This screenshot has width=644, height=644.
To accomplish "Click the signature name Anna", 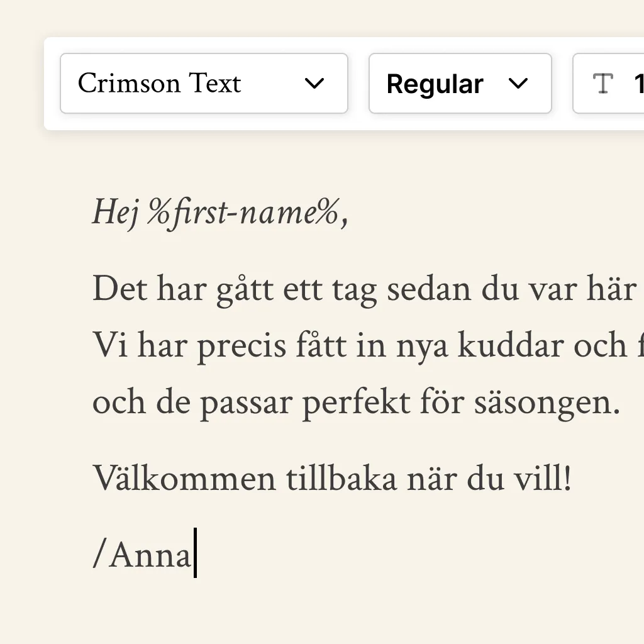I will [x=151, y=553].
